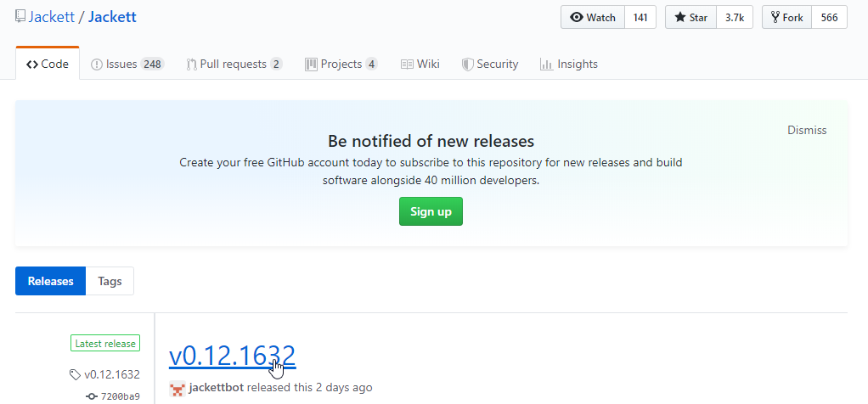Open the v0.12.1632 release title link

pos(232,356)
